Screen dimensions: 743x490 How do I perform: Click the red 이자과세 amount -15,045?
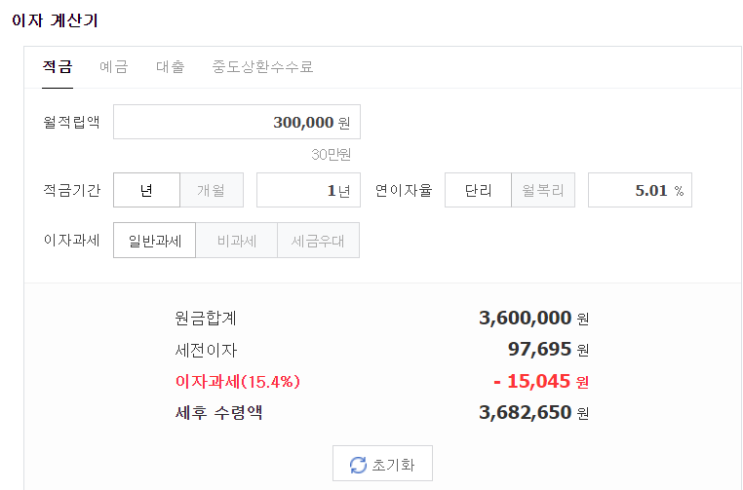pyautogui.click(x=532, y=381)
